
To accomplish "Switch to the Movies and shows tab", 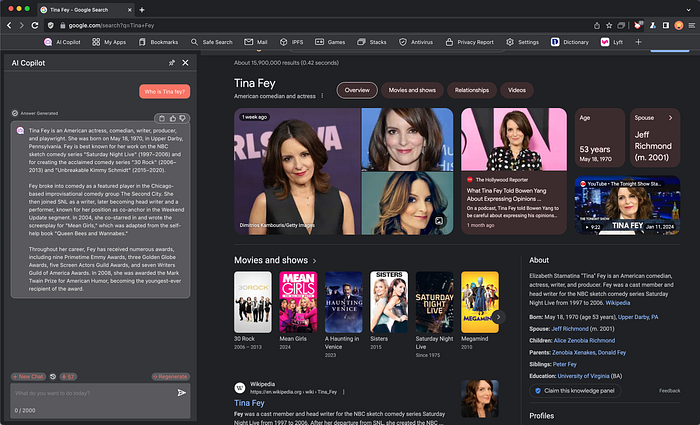I will pyautogui.click(x=412, y=90).
